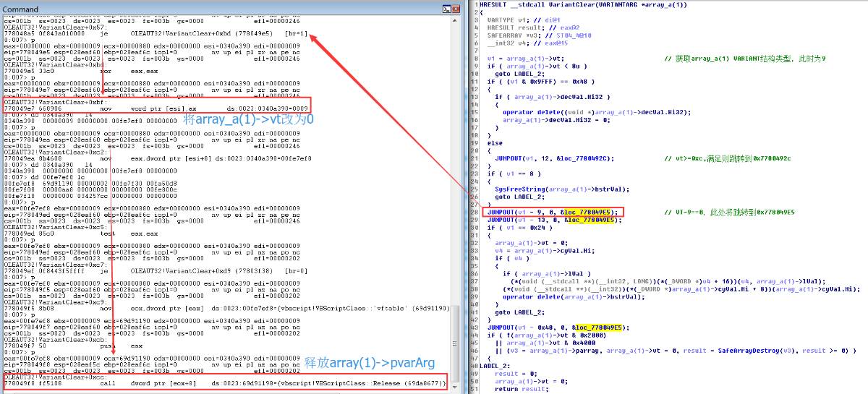Click the 'v1 = array_a(1)->vt;' assignment line
The width and height of the screenshot is (868, 394).
click(526, 58)
